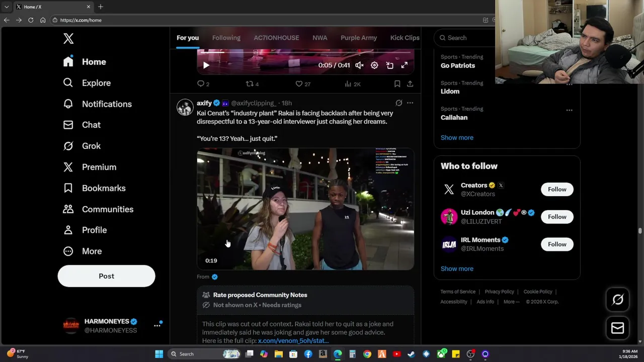Screen dimensions: 644x362
Task: Bookmark the top post
Action: 397,84
